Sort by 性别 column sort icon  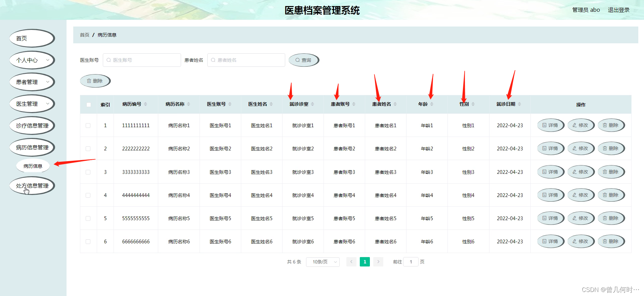point(473,104)
